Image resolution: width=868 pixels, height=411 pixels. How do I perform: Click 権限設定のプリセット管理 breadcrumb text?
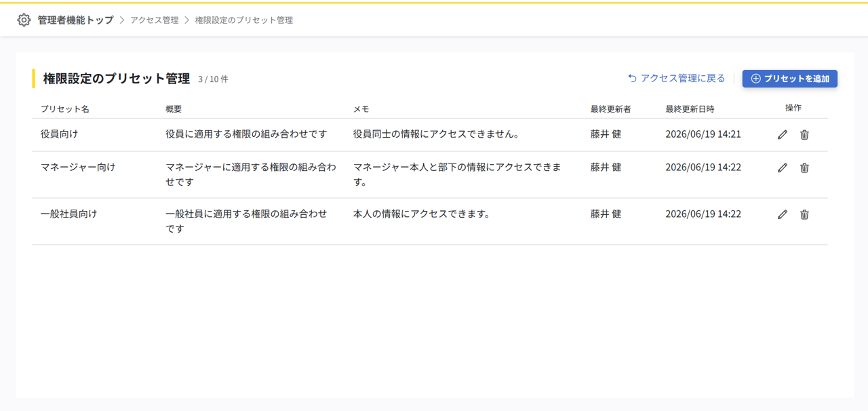(x=244, y=20)
